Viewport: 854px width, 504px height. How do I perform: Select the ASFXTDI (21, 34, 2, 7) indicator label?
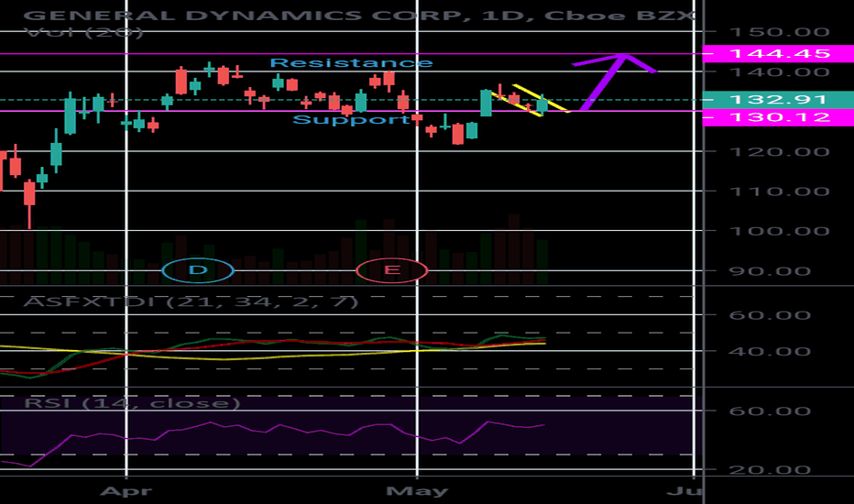[192, 301]
